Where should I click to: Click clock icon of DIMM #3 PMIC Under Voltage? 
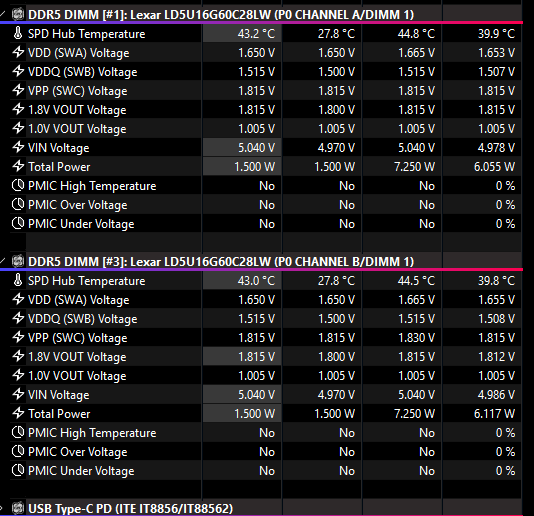click(18, 470)
